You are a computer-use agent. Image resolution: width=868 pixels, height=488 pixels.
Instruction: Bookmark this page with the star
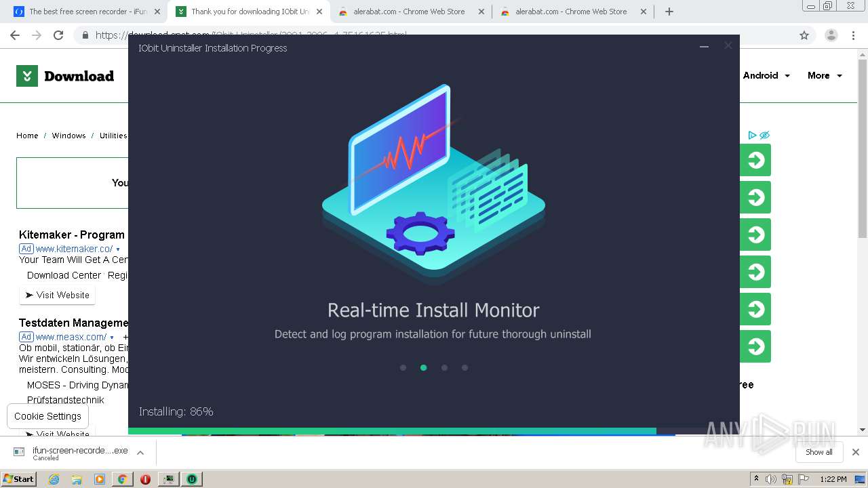pyautogui.click(x=804, y=35)
